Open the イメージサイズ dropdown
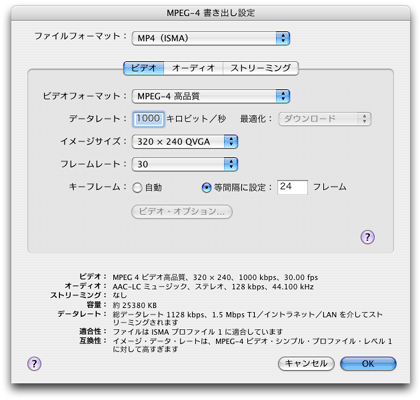420x400 pixels. [185, 142]
